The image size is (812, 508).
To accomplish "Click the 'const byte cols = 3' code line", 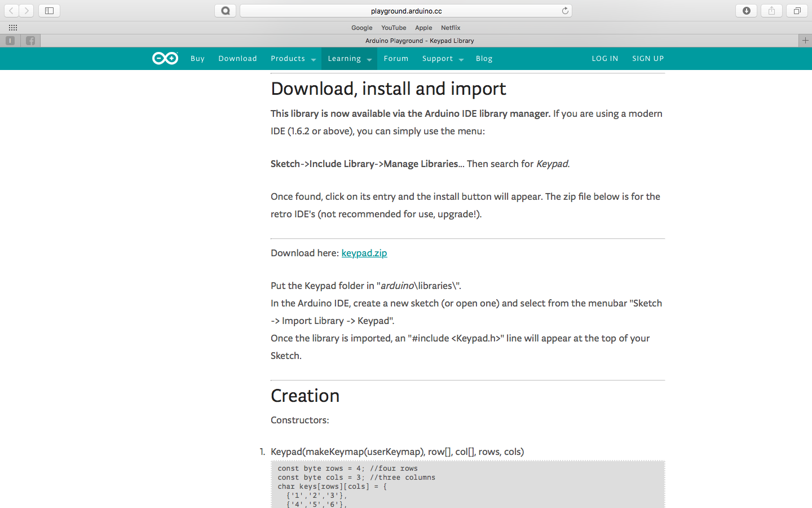I will pyautogui.click(x=356, y=478).
